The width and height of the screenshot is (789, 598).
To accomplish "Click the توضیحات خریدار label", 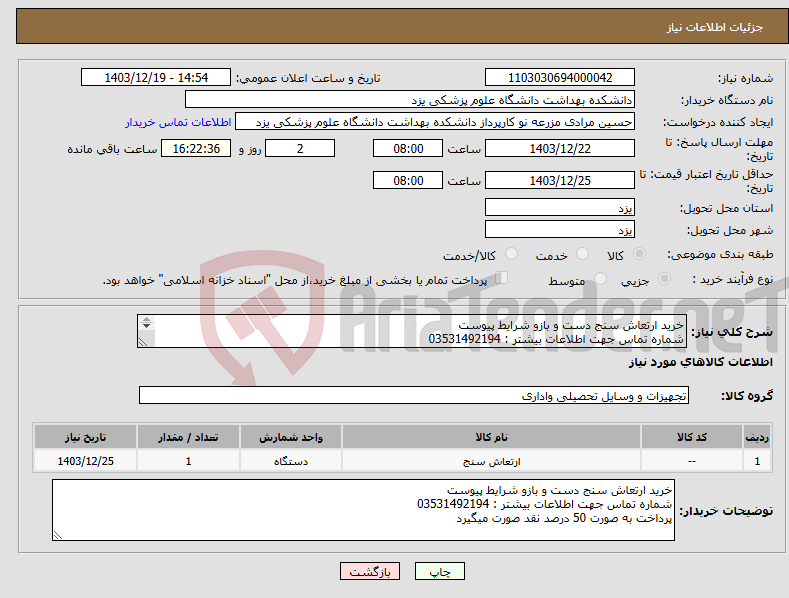I will (x=726, y=511).
